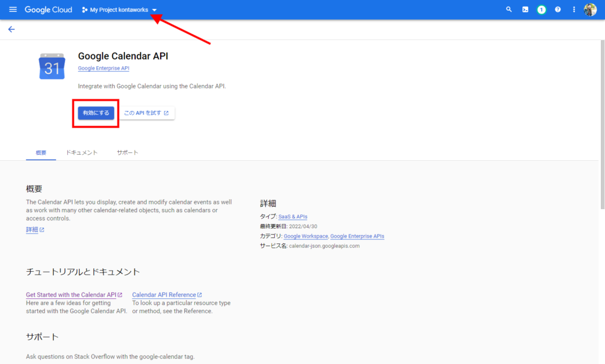Open the Google Enterprise APIs category link
Screen dimensions: 605x364
[x=357, y=236]
